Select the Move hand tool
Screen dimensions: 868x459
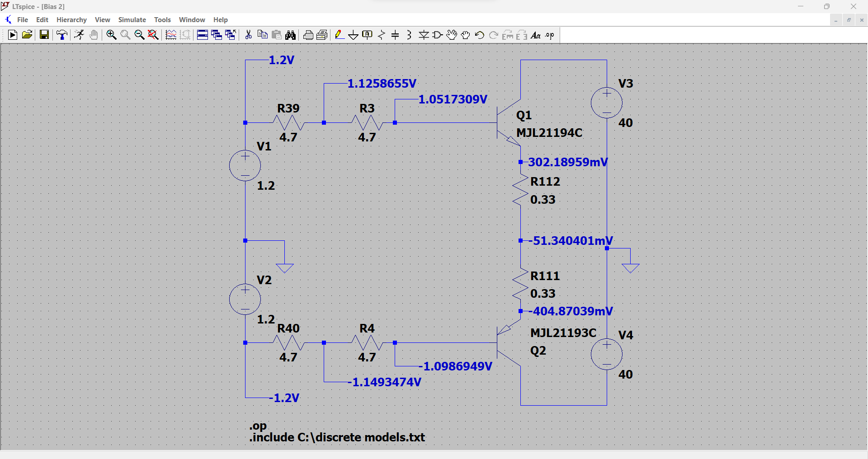pyautogui.click(x=452, y=35)
